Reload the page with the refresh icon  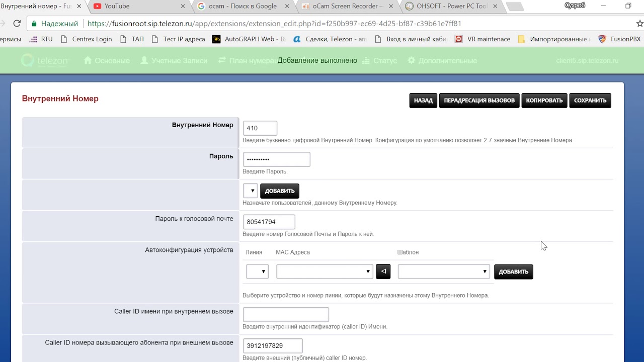[17, 24]
